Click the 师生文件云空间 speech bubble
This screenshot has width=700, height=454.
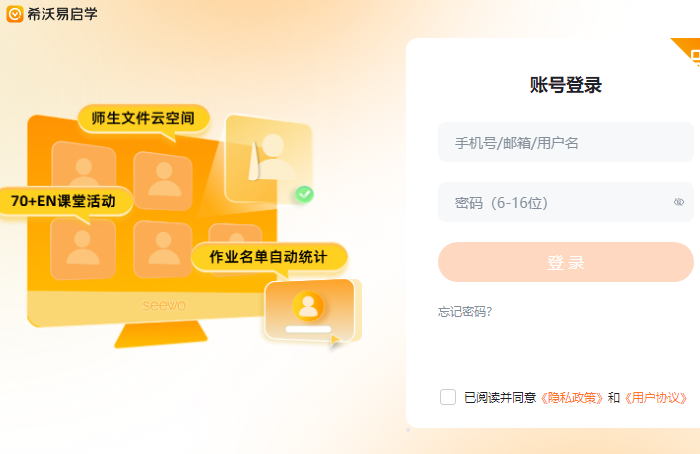pyautogui.click(x=143, y=118)
